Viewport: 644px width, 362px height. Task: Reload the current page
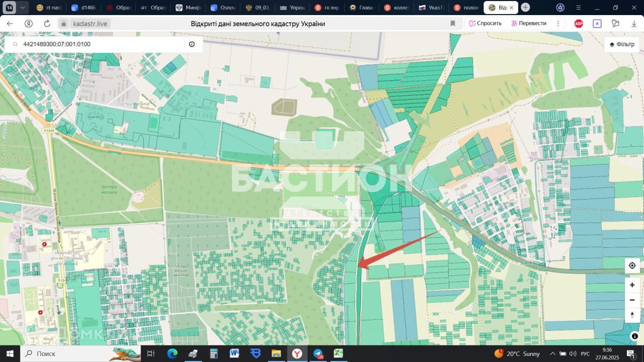[x=47, y=24]
